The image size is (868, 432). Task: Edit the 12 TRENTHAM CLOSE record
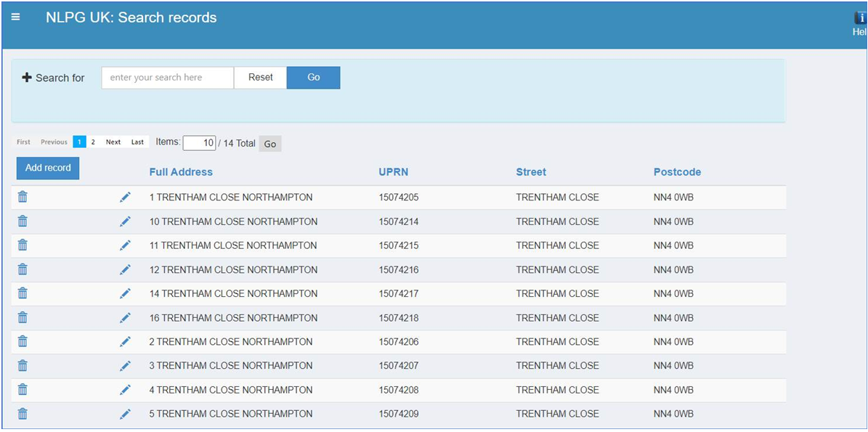[x=126, y=269]
